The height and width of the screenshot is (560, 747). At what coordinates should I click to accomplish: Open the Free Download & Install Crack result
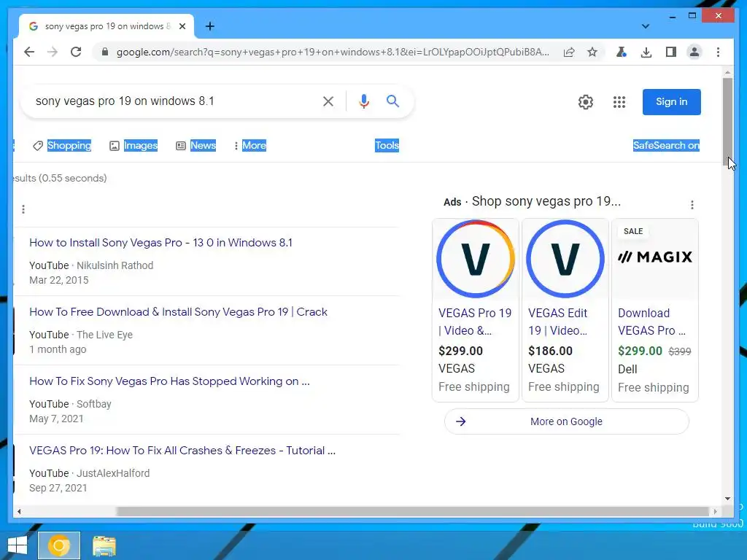[x=178, y=312]
